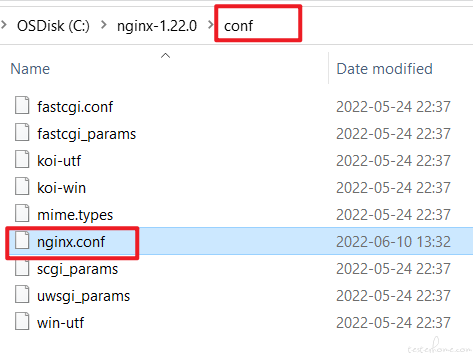Select the mime.types date 2022-05-24 22:37
Viewport: 473px width, 360px height.
[393, 214]
